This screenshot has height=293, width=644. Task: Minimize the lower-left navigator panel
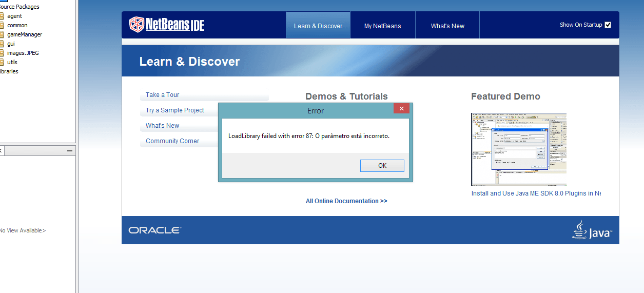pos(70,151)
